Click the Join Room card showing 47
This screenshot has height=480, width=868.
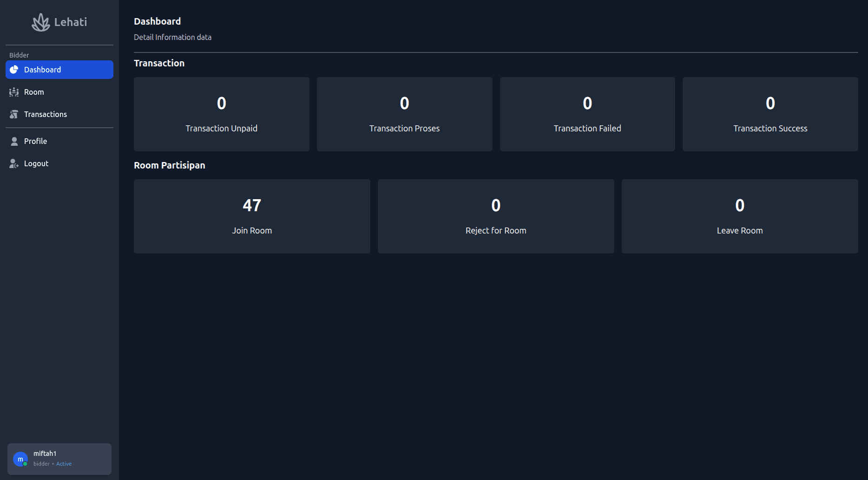(252, 216)
